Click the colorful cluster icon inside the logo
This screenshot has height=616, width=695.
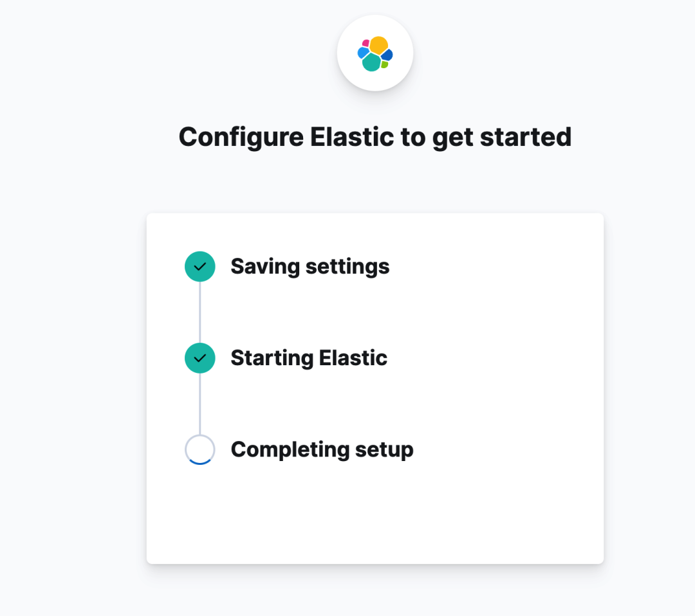[375, 53]
